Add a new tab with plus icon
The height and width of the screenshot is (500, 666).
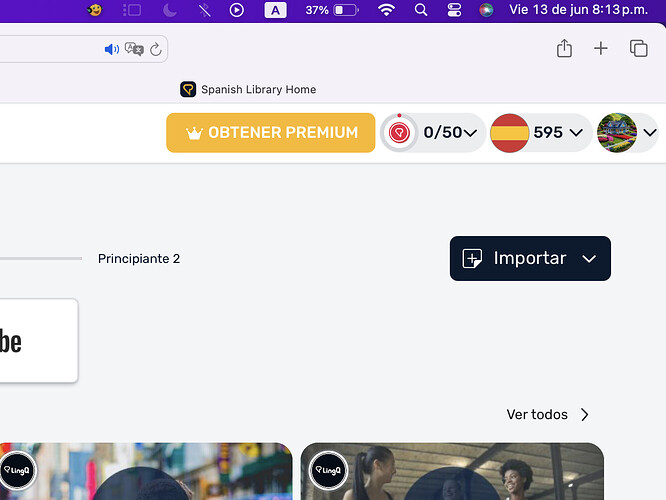(601, 48)
